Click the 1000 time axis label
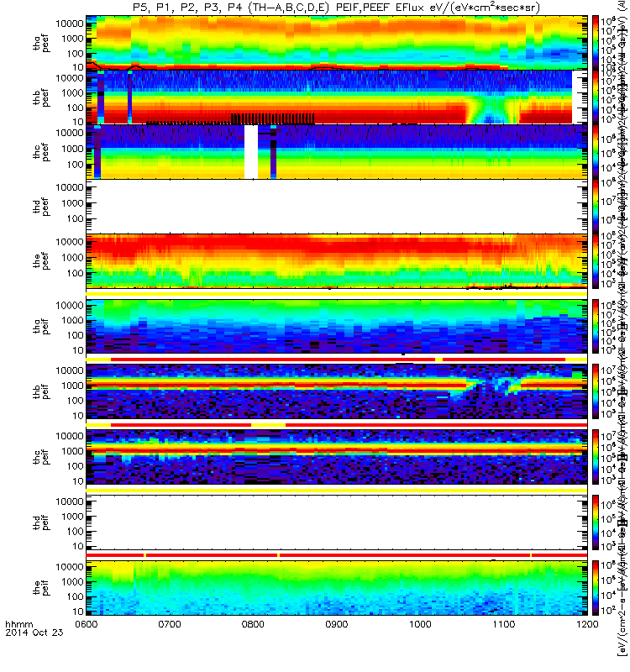This screenshot has width=630, height=672. point(420,624)
